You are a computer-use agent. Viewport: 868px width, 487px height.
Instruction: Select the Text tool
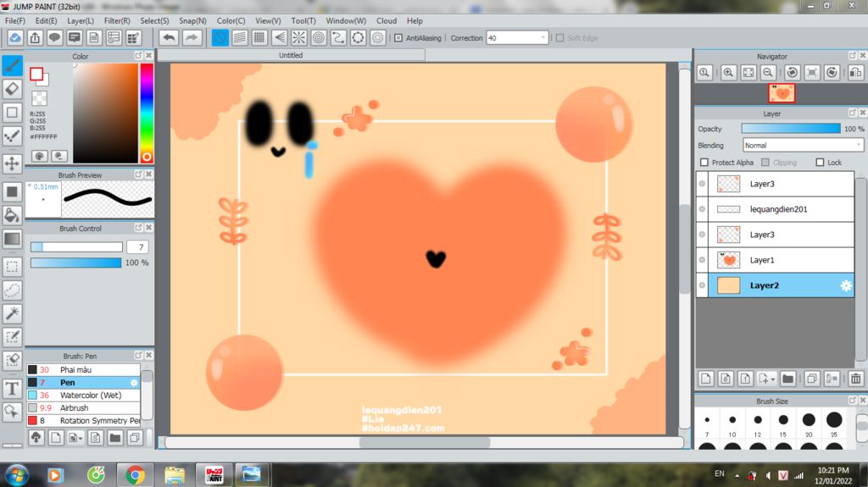tap(12, 388)
